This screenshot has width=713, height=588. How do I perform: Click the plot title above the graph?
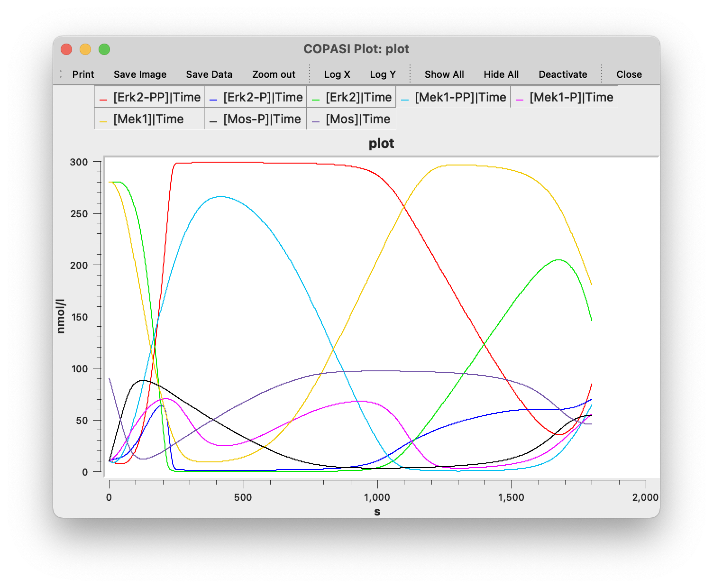[x=381, y=143]
